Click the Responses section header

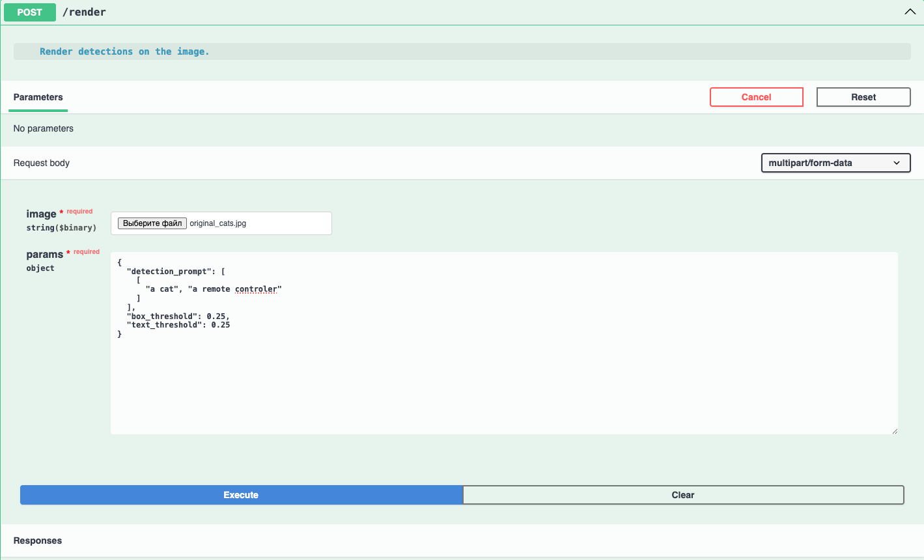[x=38, y=540]
